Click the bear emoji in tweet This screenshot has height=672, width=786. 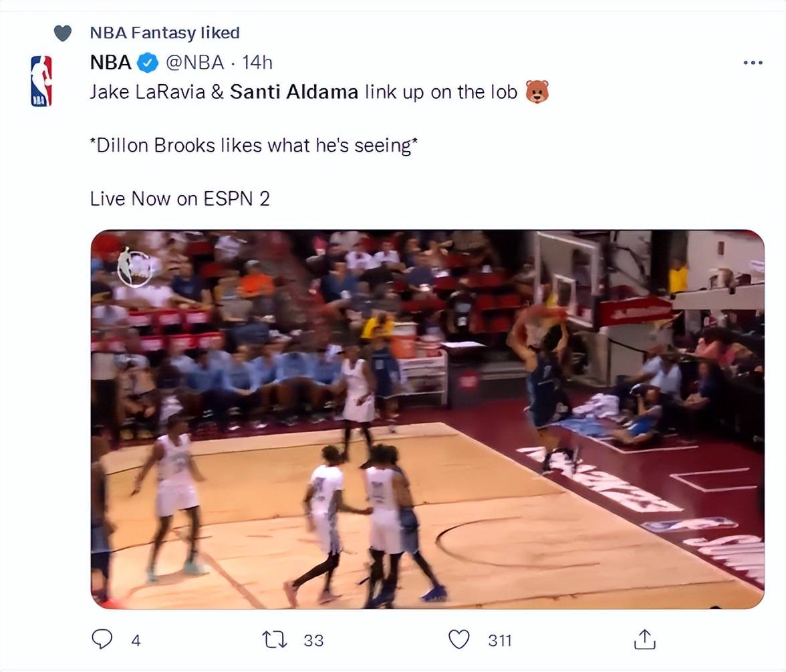click(537, 92)
